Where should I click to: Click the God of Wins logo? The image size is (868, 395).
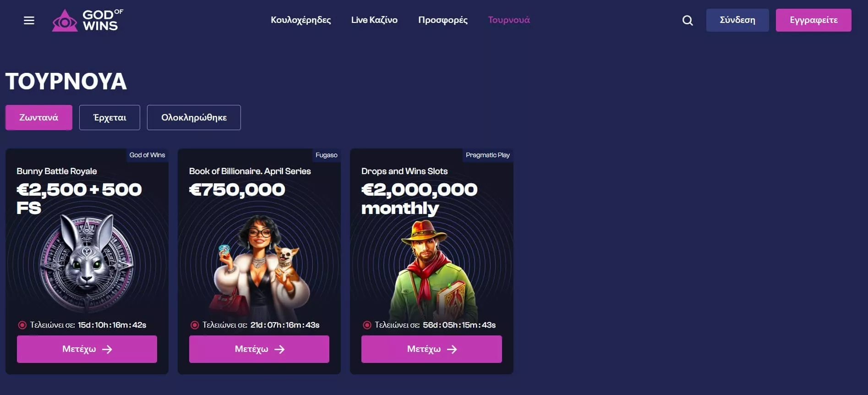(87, 20)
